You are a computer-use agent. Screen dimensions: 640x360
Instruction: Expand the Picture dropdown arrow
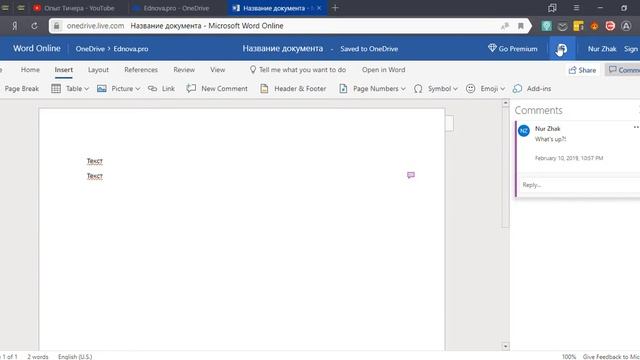pyautogui.click(x=138, y=89)
